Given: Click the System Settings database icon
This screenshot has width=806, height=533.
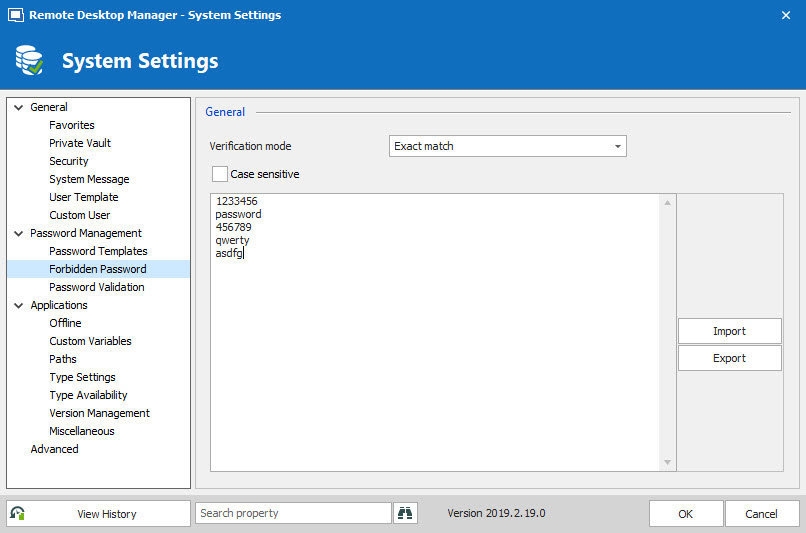Looking at the screenshot, I should click(x=29, y=60).
